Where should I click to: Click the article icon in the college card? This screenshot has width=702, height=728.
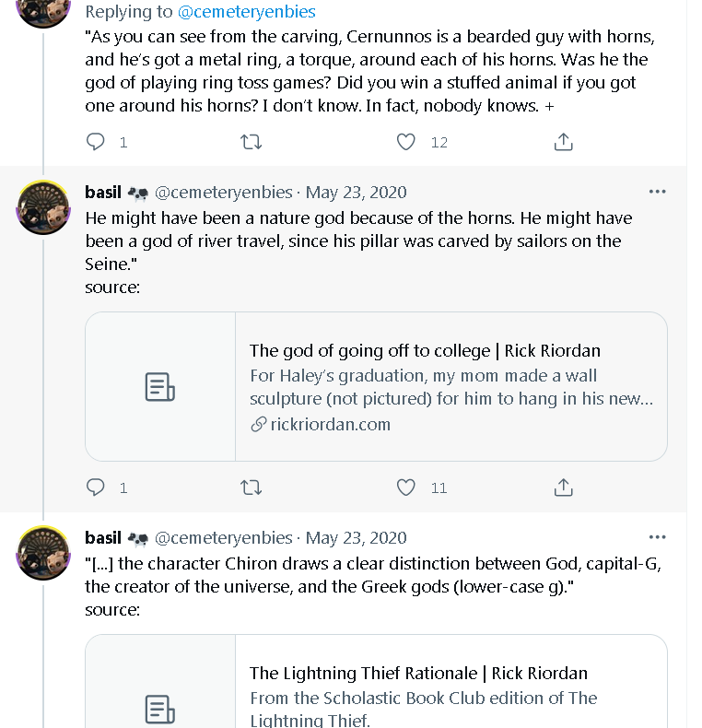pyautogui.click(x=160, y=387)
